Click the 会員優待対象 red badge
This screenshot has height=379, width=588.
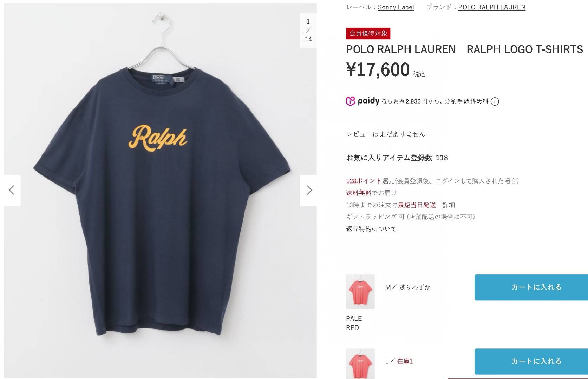coord(368,33)
